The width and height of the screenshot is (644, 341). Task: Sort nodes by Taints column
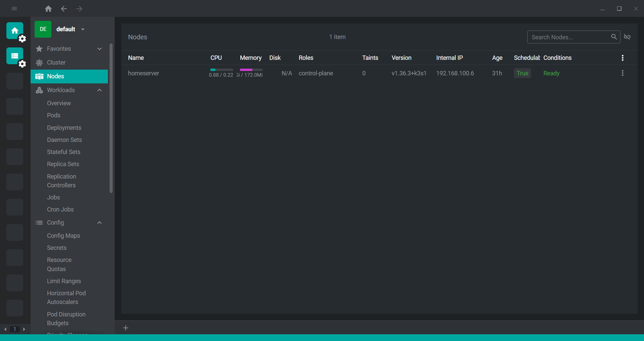pyautogui.click(x=370, y=58)
